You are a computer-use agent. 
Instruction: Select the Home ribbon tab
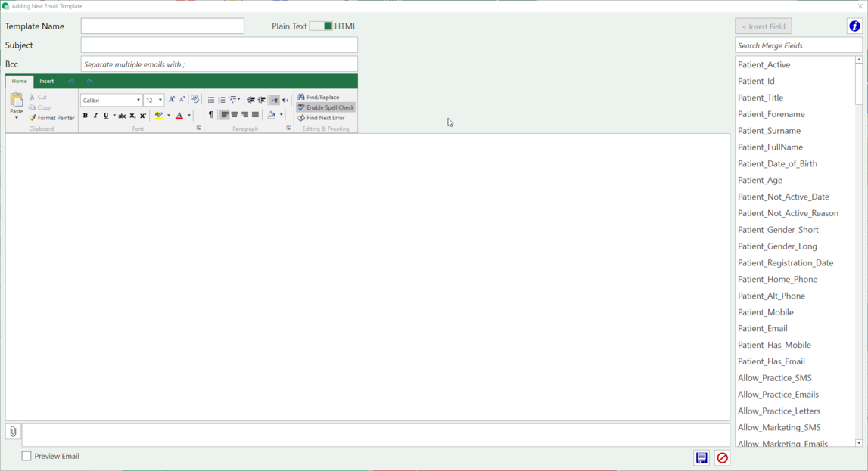coord(19,81)
